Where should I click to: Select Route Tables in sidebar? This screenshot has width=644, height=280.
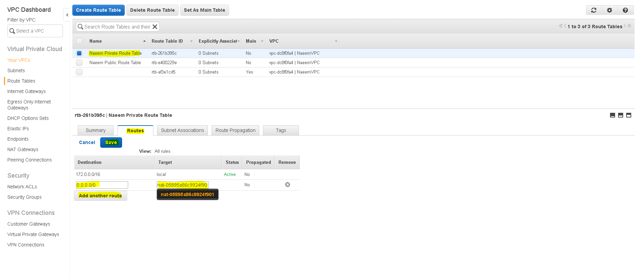21,81
